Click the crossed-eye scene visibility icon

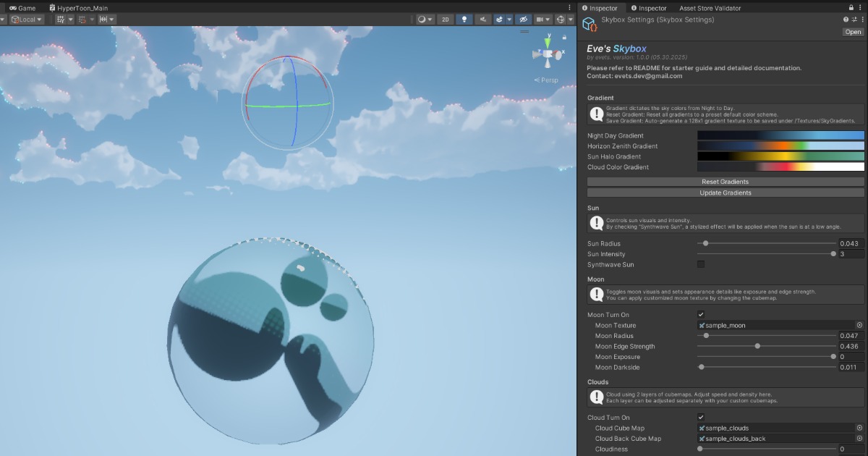coord(523,20)
